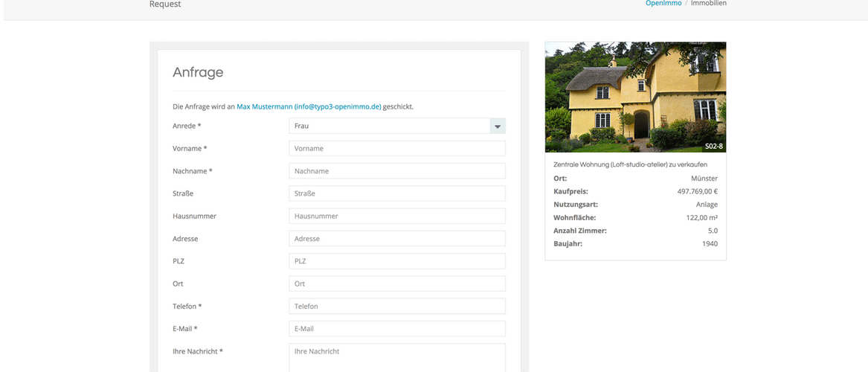Focus the E-Mail input box
Screen dimensions: 868x372
396,329
